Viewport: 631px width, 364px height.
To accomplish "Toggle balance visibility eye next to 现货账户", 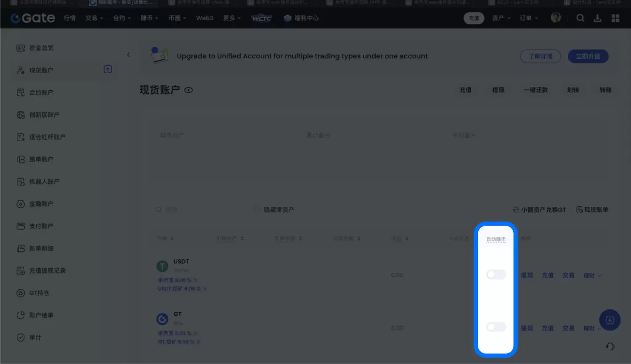I will (x=188, y=90).
